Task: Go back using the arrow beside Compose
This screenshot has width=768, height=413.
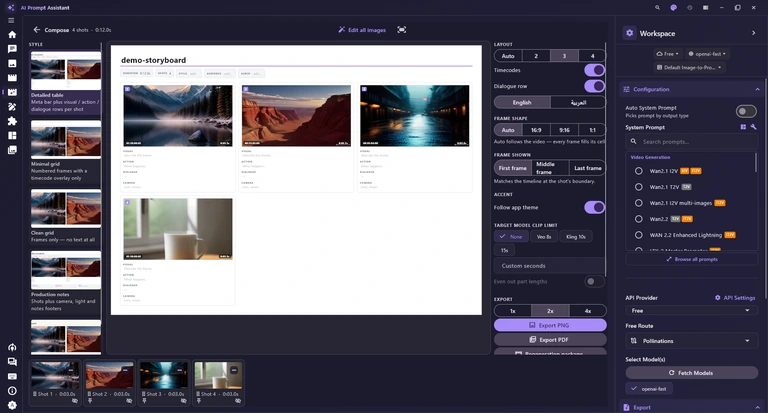Action: pyautogui.click(x=37, y=29)
